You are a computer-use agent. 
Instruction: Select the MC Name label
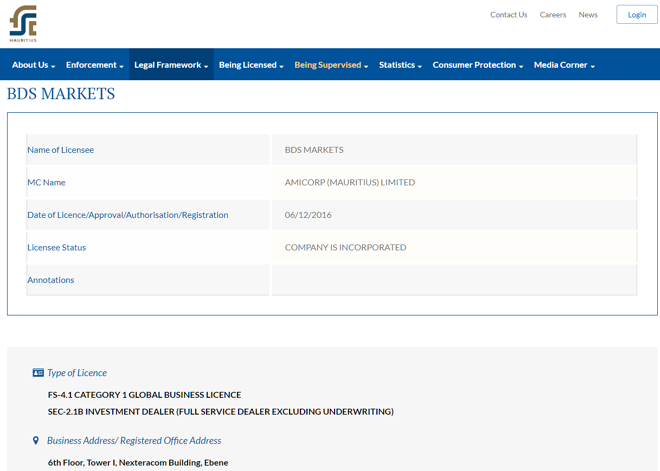click(46, 182)
